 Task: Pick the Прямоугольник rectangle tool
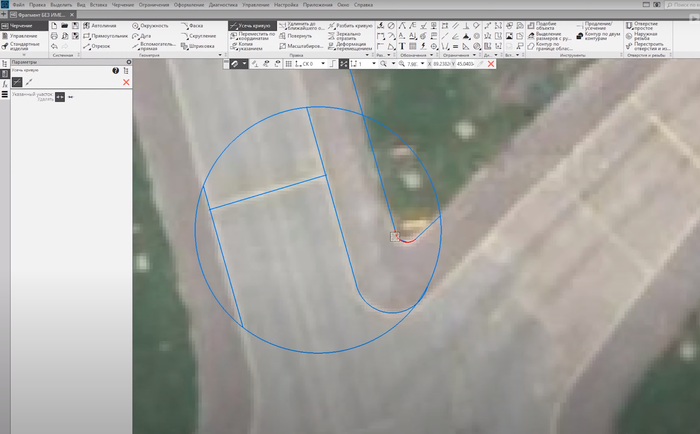(107, 35)
